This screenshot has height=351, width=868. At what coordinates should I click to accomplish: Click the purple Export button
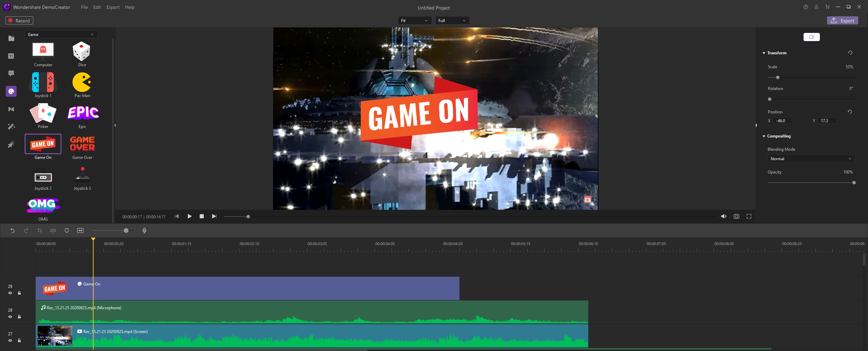tap(843, 21)
